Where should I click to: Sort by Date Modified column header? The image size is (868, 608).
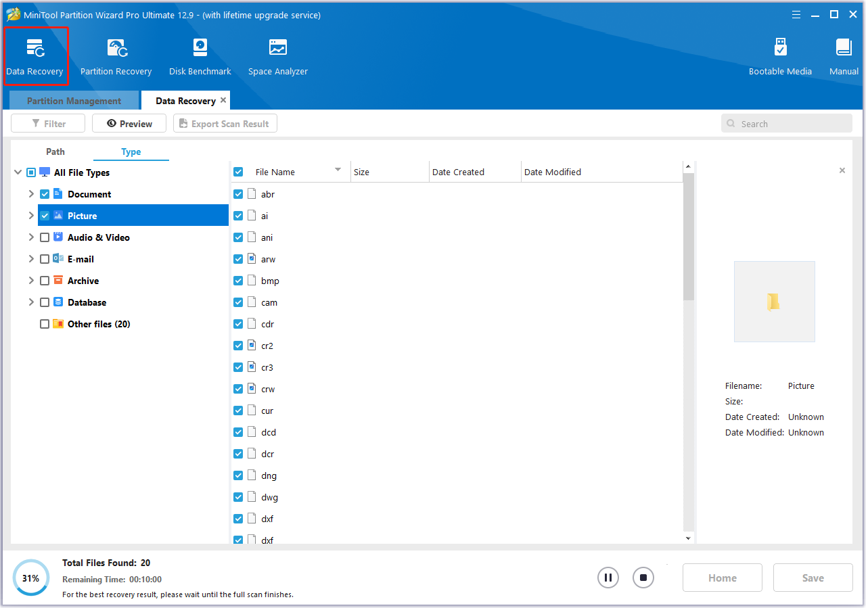[602, 172]
